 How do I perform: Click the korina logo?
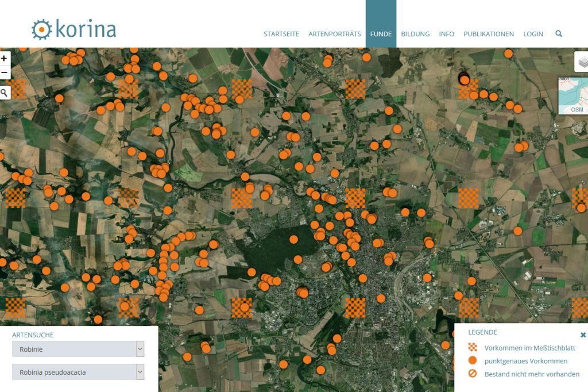[74, 29]
